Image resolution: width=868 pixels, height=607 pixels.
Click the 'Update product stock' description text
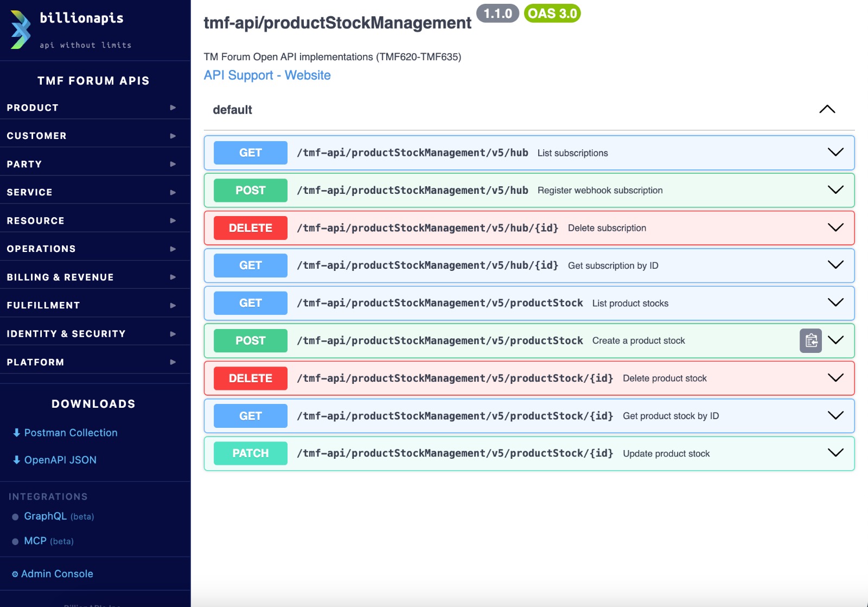click(666, 453)
